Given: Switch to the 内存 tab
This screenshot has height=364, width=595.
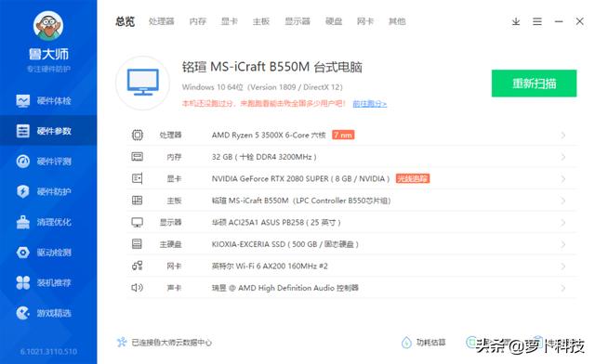Looking at the screenshot, I should pyautogui.click(x=198, y=21).
